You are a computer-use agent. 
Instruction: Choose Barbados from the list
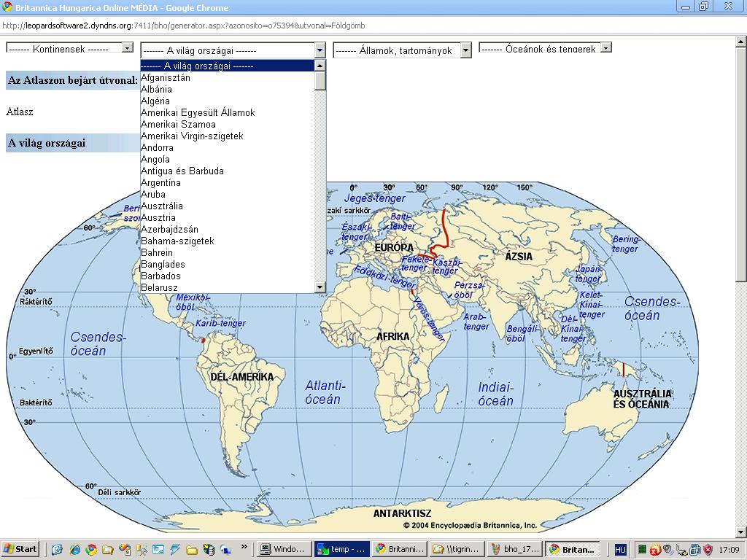click(x=228, y=276)
